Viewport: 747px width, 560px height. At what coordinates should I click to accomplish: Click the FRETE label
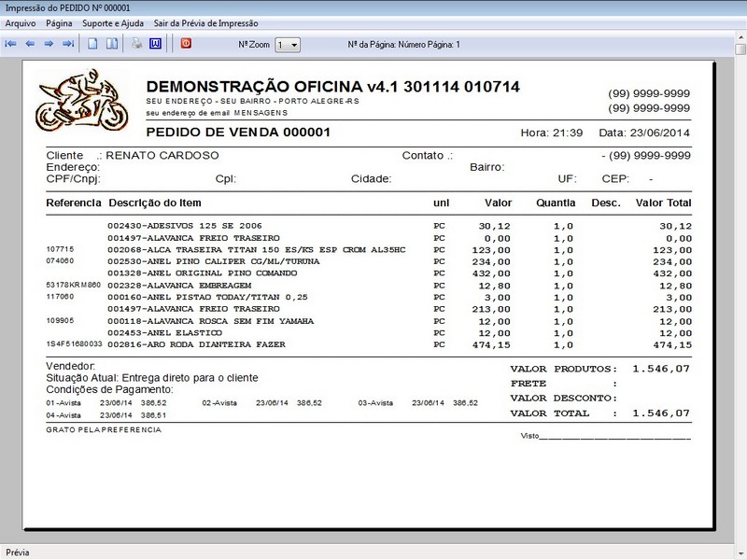click(529, 384)
